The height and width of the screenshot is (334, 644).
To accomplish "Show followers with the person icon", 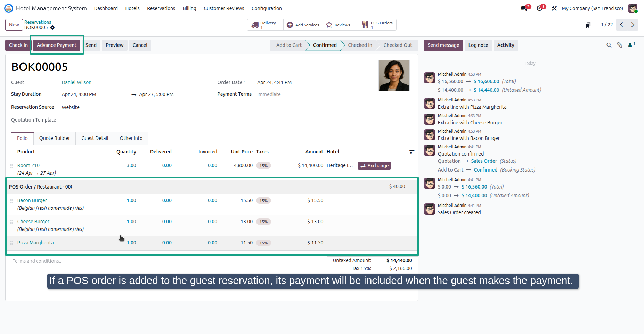I will point(631,45).
